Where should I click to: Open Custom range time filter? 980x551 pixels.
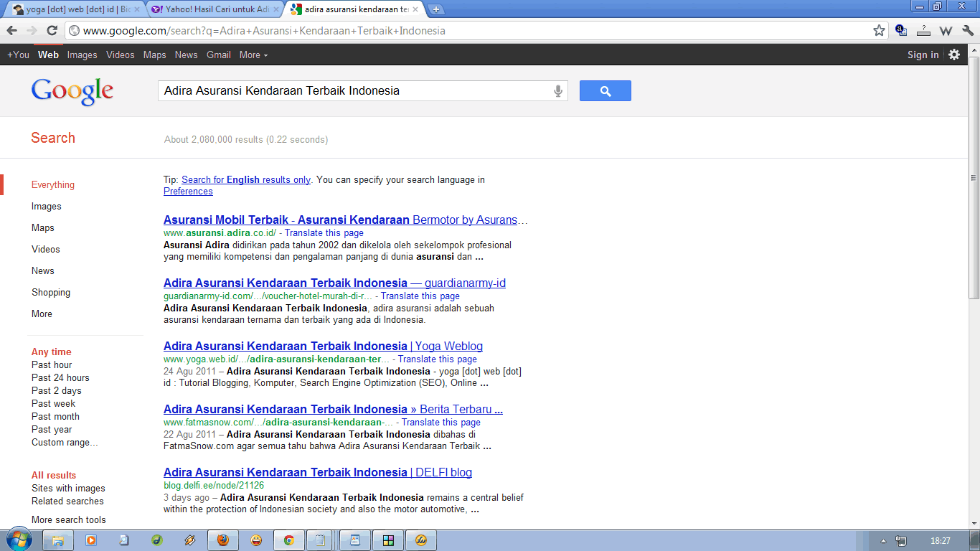(65, 442)
